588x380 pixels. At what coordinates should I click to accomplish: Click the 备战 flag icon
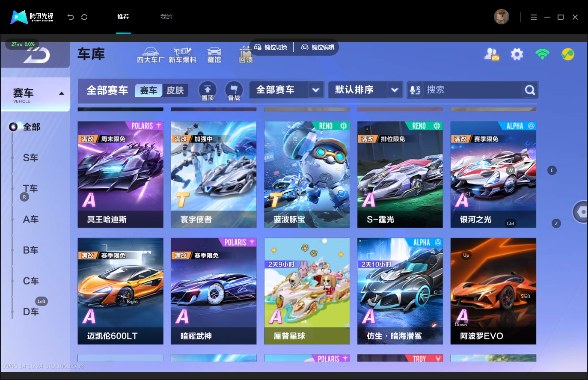(234, 91)
